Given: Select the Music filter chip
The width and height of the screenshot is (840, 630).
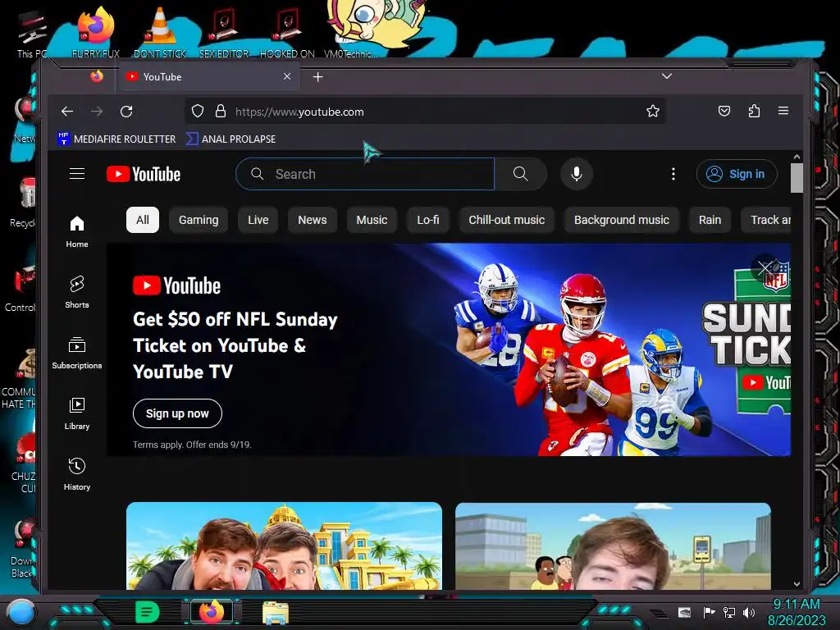Looking at the screenshot, I should click(x=372, y=220).
